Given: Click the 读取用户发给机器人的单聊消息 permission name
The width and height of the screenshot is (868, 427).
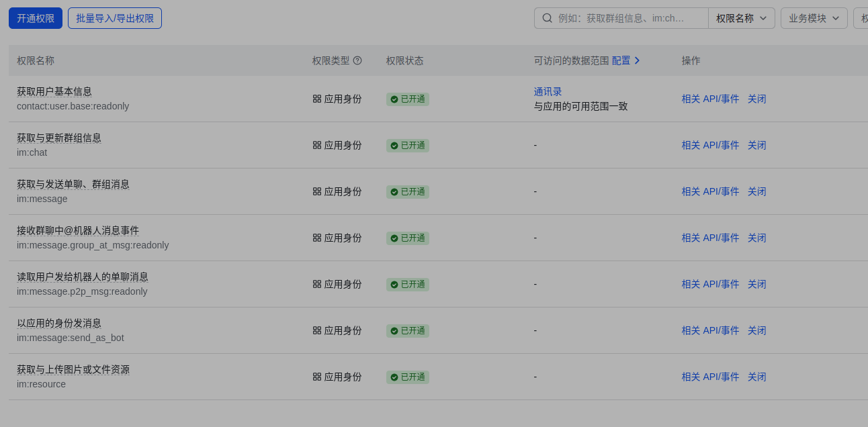Looking at the screenshot, I should pyautogui.click(x=83, y=277).
